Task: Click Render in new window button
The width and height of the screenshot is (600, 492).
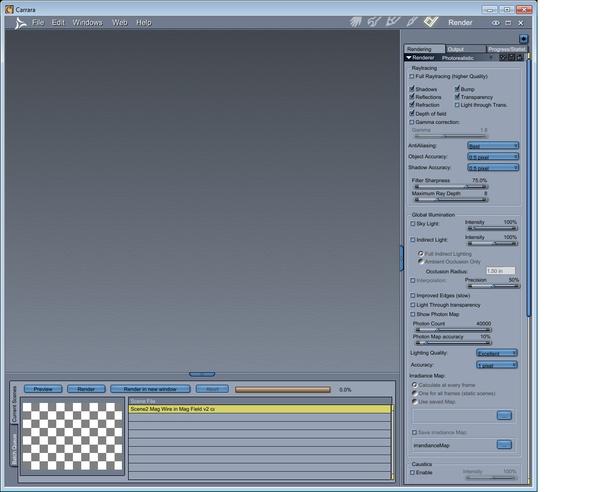Action: pos(150,389)
